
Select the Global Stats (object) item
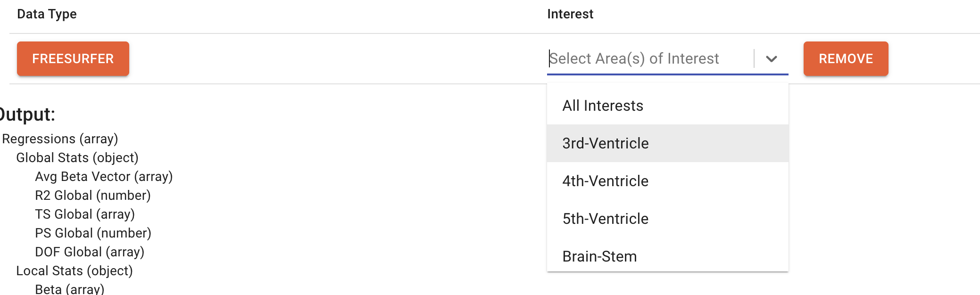pyautogui.click(x=77, y=158)
